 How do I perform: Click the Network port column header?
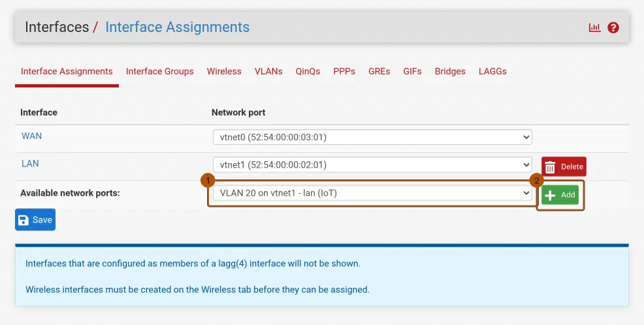tap(238, 112)
